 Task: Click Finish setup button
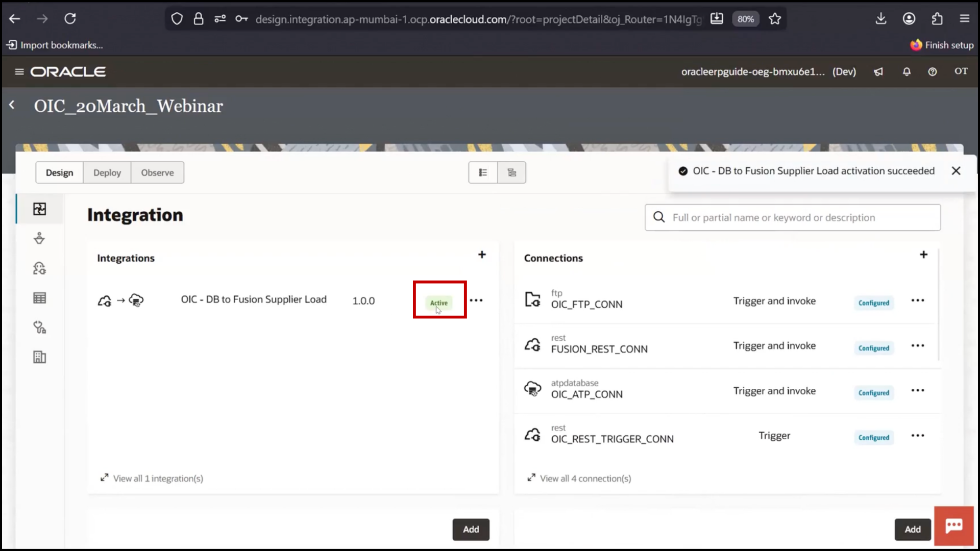pyautogui.click(x=942, y=45)
